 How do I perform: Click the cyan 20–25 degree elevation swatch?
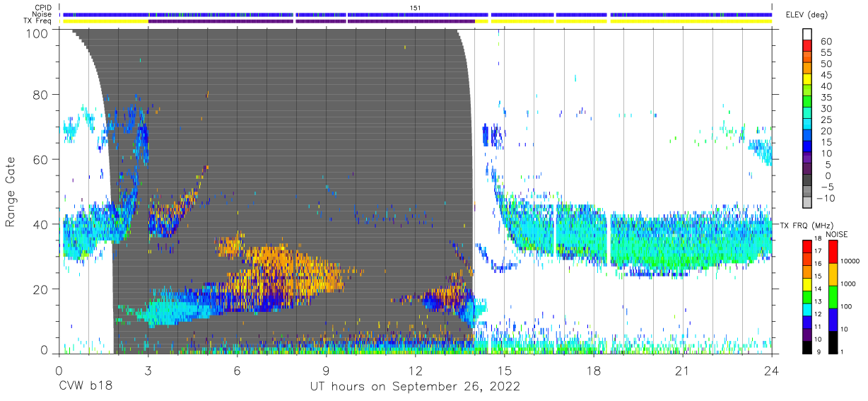(807, 125)
